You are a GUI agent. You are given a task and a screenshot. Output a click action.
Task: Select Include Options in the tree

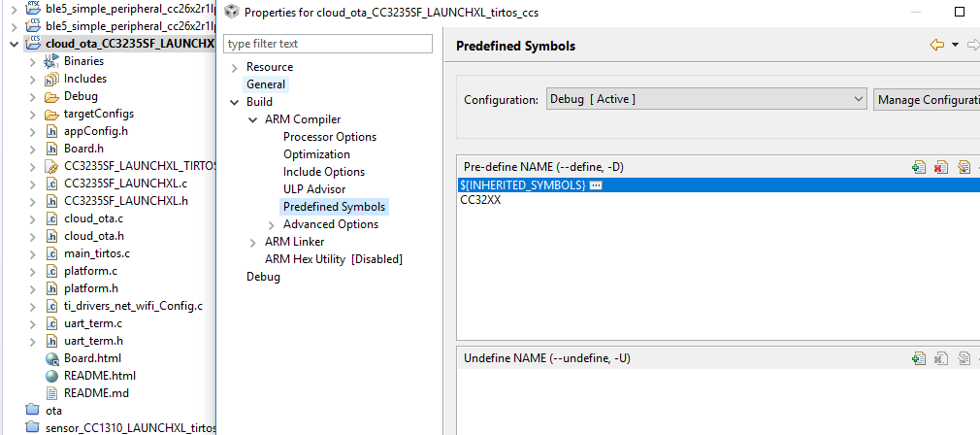click(324, 172)
